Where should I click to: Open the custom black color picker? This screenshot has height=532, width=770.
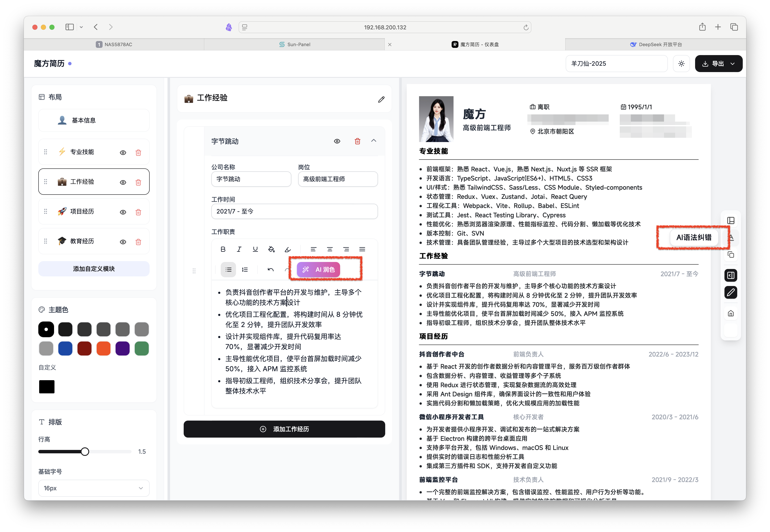click(x=47, y=387)
